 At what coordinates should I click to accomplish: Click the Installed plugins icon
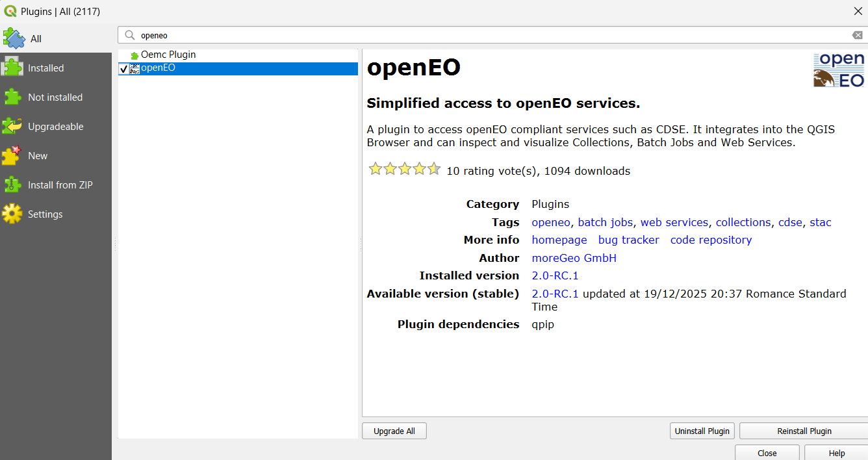click(x=11, y=68)
